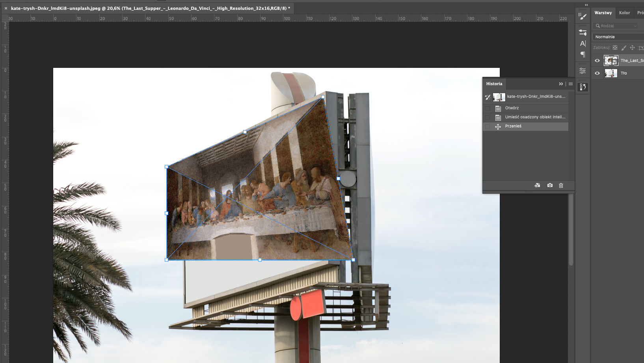Select the Historia panel tab

point(494,84)
